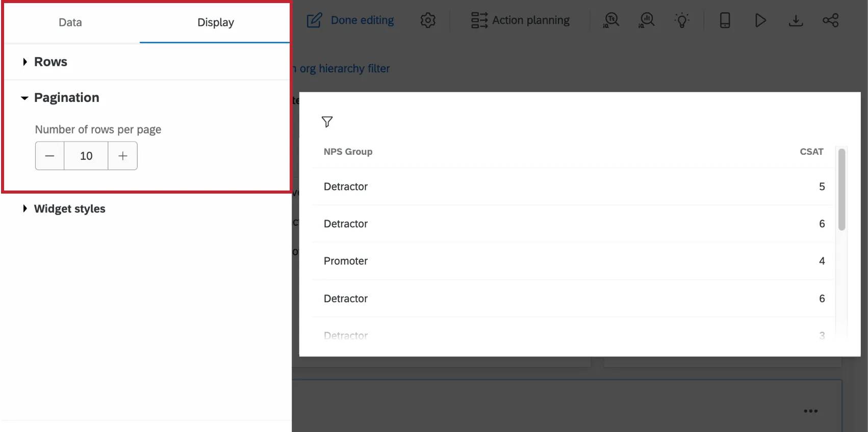Viewport: 868px width, 432px height.
Task: Click the Text iQ magnifier icon
Action: pyautogui.click(x=611, y=20)
